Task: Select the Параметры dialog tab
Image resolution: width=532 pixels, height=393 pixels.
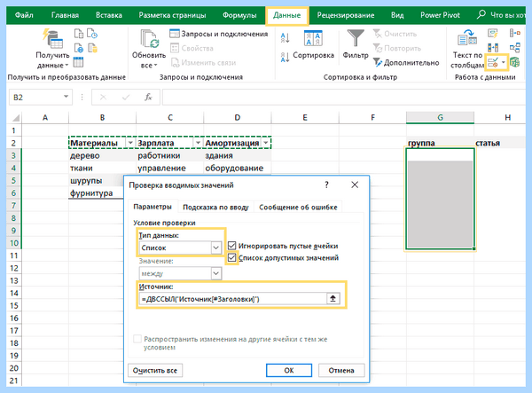Action: point(153,207)
